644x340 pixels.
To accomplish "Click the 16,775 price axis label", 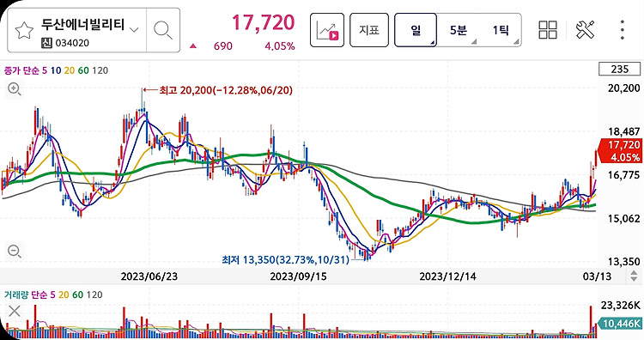I will click(624, 175).
